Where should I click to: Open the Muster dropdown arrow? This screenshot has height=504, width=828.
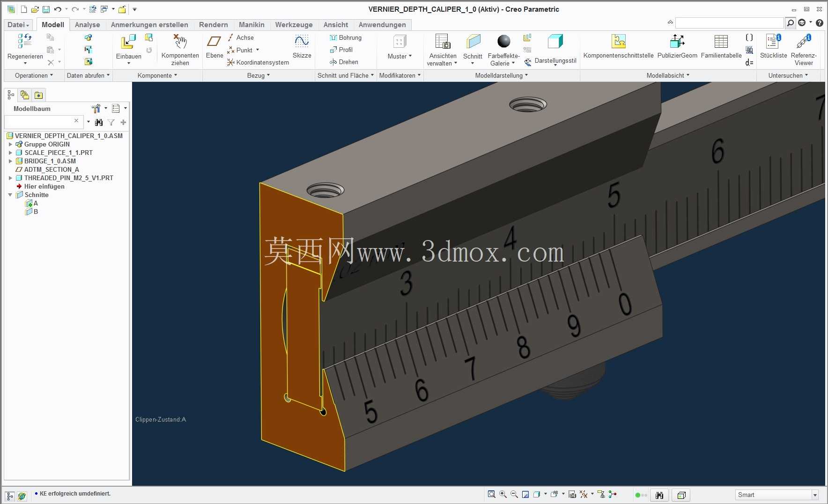pyautogui.click(x=410, y=56)
